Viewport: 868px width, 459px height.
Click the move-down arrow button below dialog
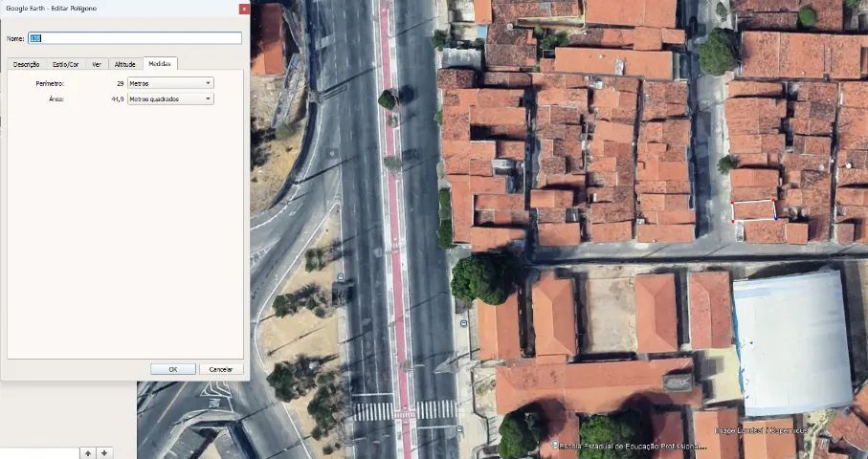(104, 453)
